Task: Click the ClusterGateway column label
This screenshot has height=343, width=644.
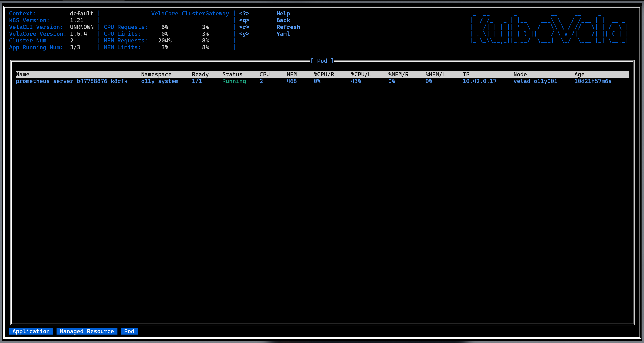Action: (x=205, y=14)
